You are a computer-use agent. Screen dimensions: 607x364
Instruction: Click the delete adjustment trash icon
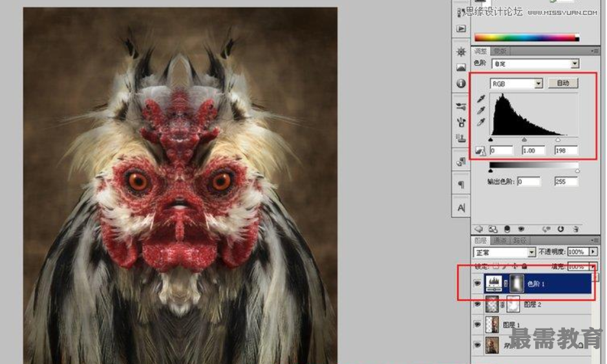pyautogui.click(x=575, y=229)
